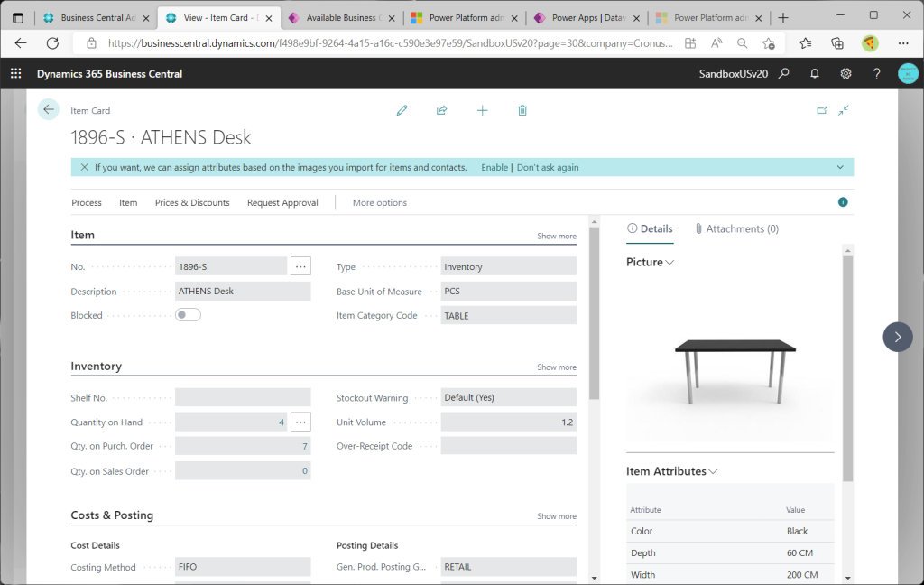Click the Costing Method field FIFO
Image resolution: width=924 pixels, height=585 pixels.
pyautogui.click(x=243, y=567)
